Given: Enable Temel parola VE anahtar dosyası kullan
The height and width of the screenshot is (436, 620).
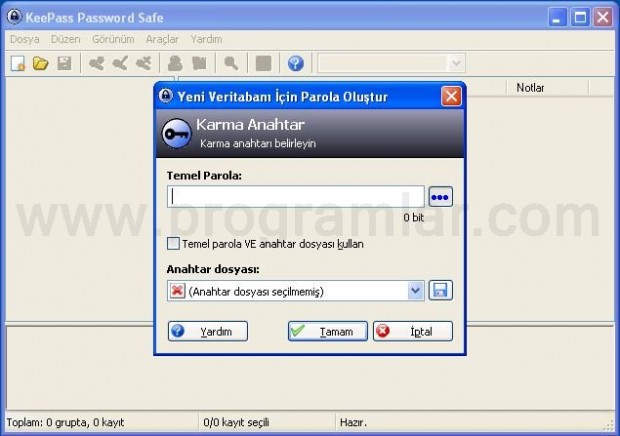Looking at the screenshot, I should pyautogui.click(x=173, y=243).
